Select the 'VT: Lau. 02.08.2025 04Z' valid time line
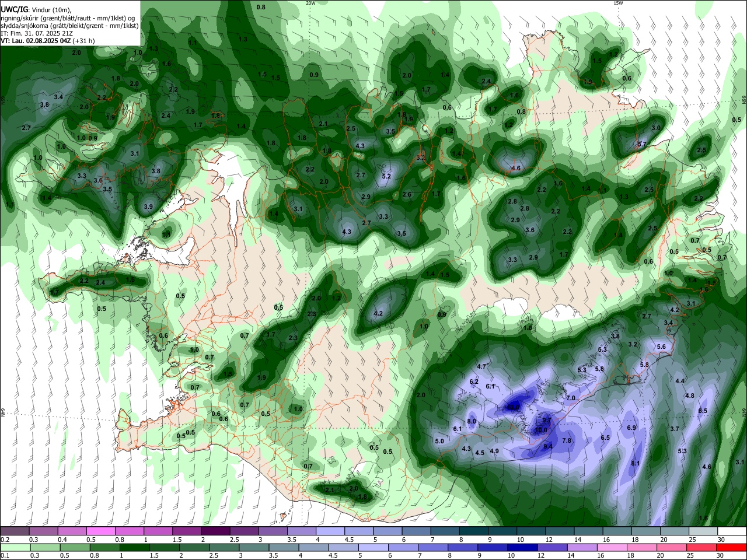The width and height of the screenshot is (747, 560). 36,41
